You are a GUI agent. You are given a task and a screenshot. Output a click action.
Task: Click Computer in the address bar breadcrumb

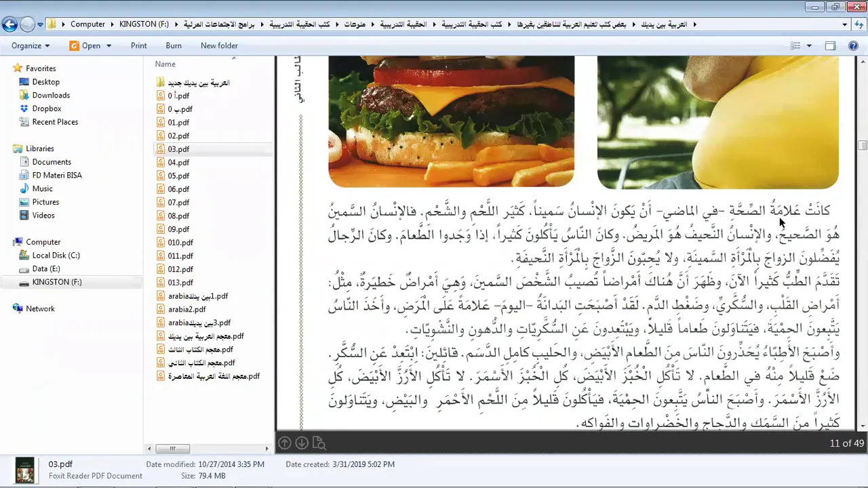coord(88,24)
